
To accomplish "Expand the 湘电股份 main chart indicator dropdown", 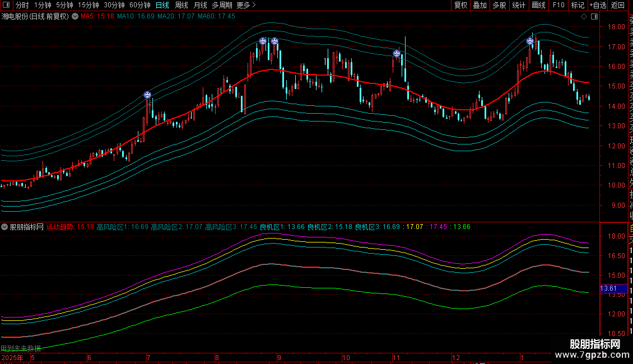I will coord(75,16).
